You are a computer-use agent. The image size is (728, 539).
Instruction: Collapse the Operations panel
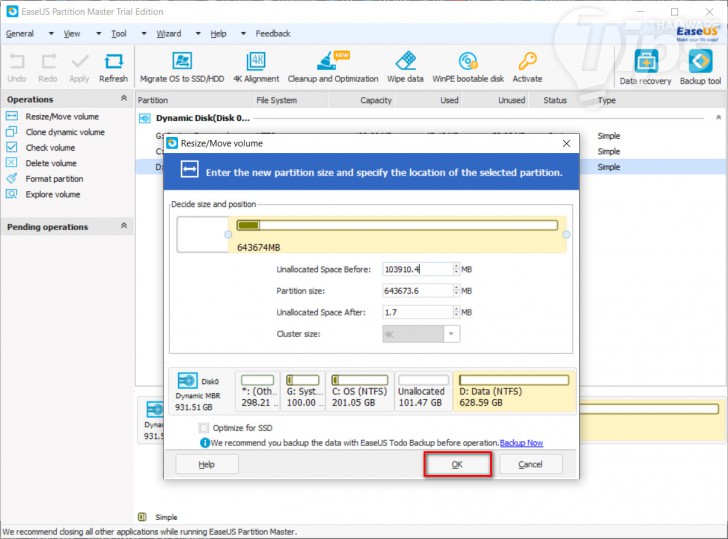[x=124, y=98]
